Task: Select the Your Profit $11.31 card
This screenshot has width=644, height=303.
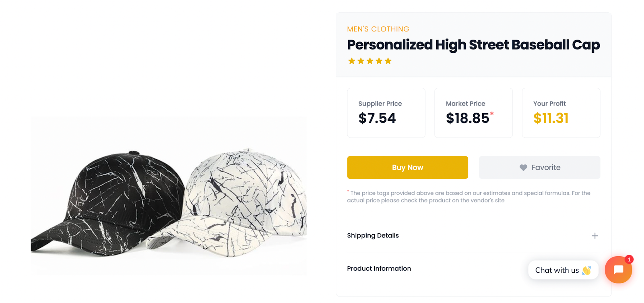Action: tap(561, 113)
